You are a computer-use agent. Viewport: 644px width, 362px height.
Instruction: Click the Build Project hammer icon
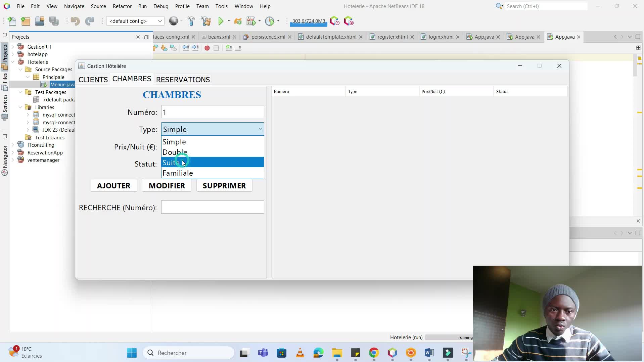point(191,21)
